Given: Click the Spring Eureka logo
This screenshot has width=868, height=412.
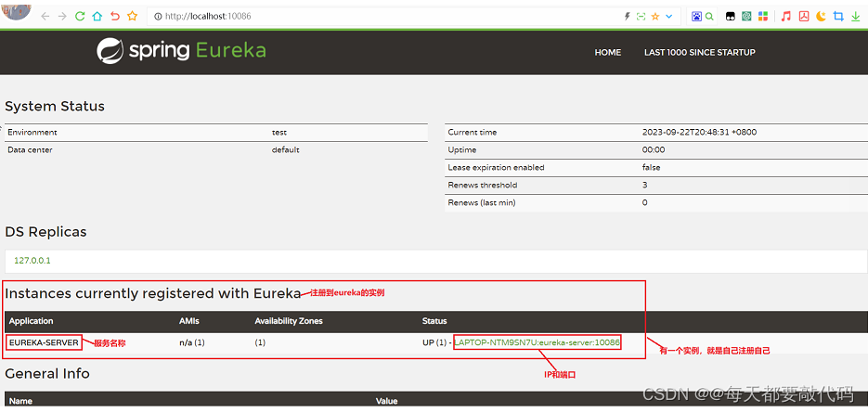Looking at the screenshot, I should coord(181,51).
